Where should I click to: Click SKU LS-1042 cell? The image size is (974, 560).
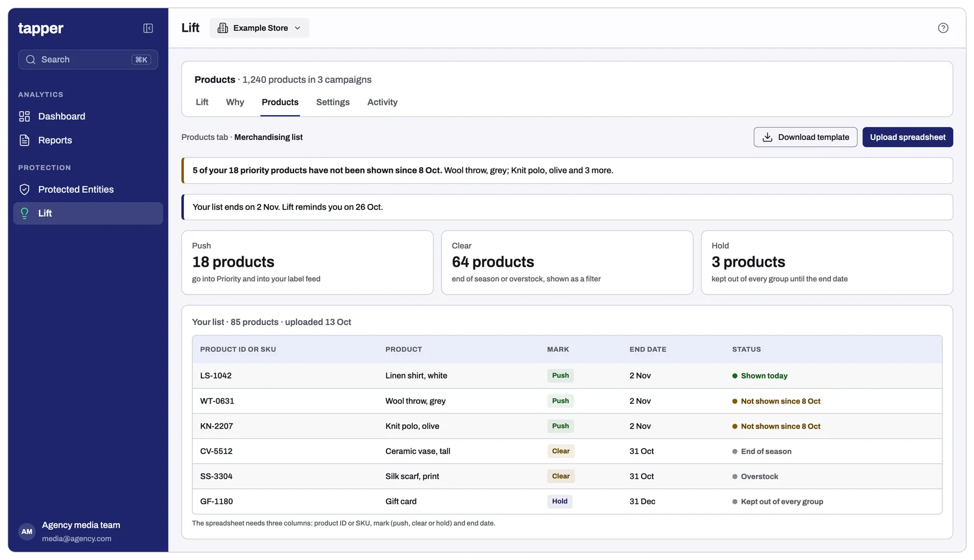[x=216, y=376]
